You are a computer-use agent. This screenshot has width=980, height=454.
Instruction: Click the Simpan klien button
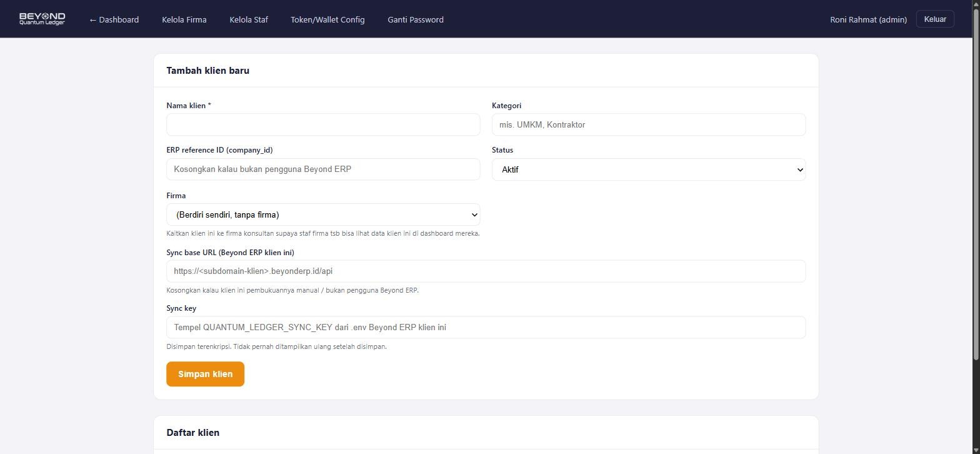[x=205, y=374]
